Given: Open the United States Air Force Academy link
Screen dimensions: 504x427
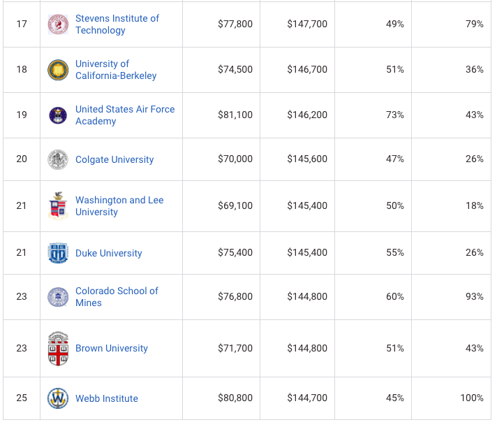Looking at the screenshot, I should click(125, 115).
